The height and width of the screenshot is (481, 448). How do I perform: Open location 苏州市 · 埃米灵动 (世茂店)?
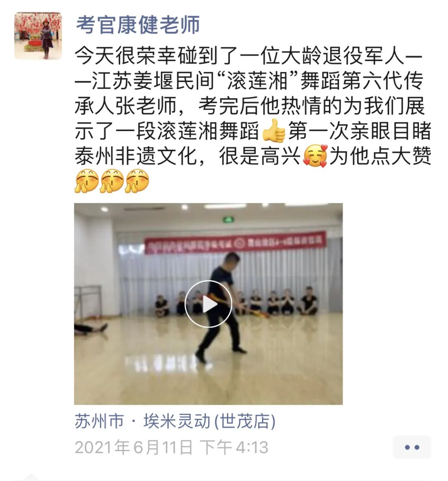(x=175, y=421)
